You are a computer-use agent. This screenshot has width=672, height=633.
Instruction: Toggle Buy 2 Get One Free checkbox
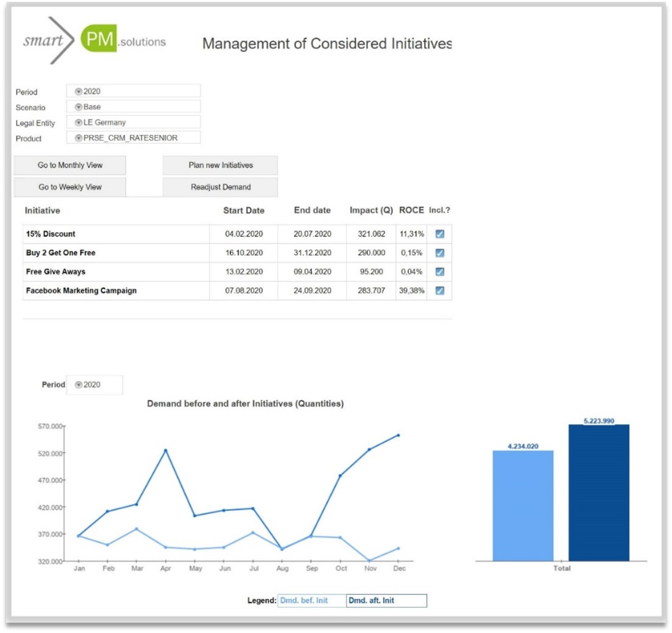[x=440, y=253]
